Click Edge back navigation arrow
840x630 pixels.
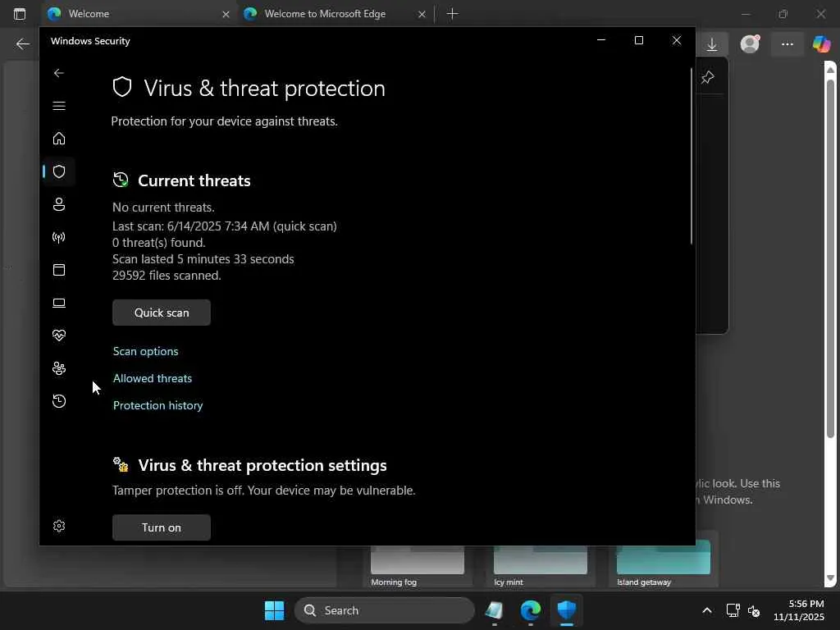[x=22, y=44]
